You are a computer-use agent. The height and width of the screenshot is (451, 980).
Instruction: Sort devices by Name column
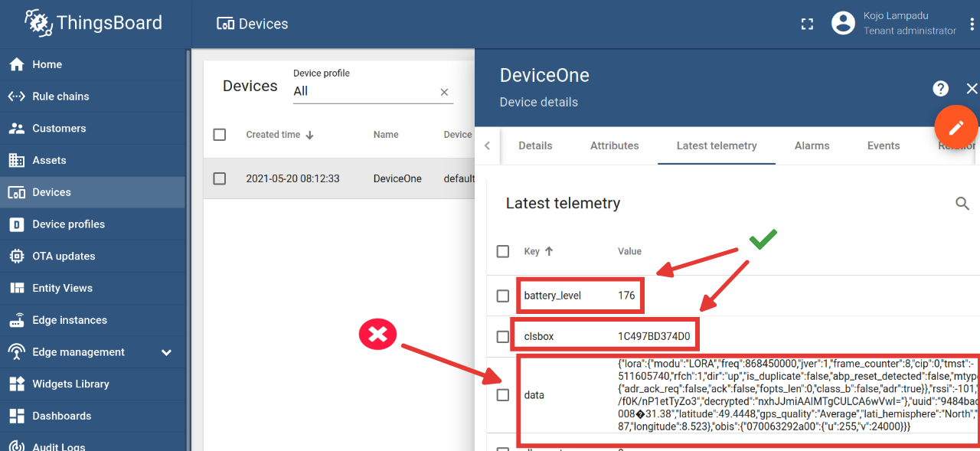[386, 135]
